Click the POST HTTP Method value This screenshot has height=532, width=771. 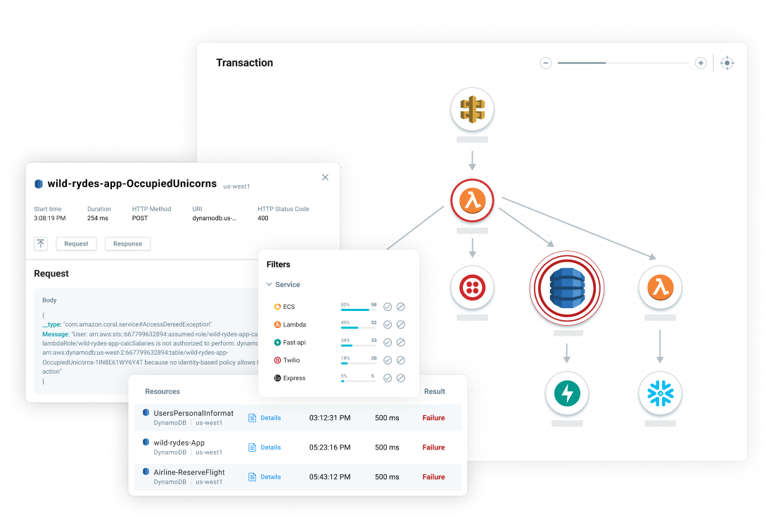click(x=140, y=218)
